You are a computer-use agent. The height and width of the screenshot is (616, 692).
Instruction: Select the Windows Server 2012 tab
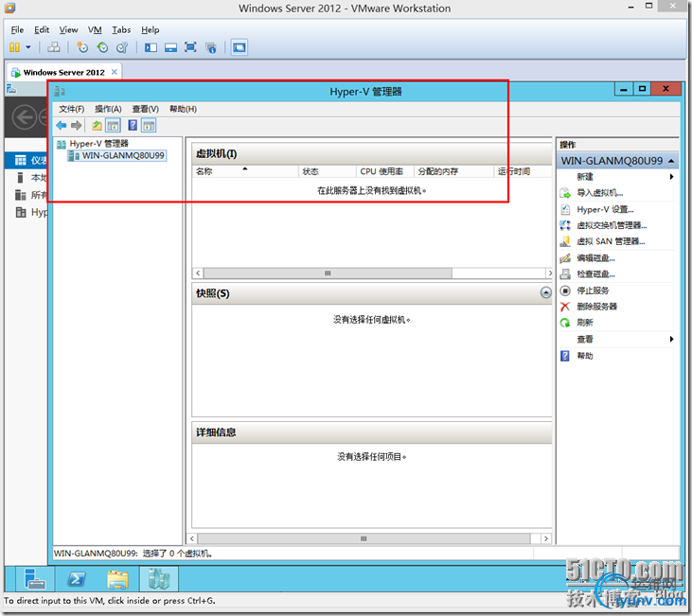(64, 72)
